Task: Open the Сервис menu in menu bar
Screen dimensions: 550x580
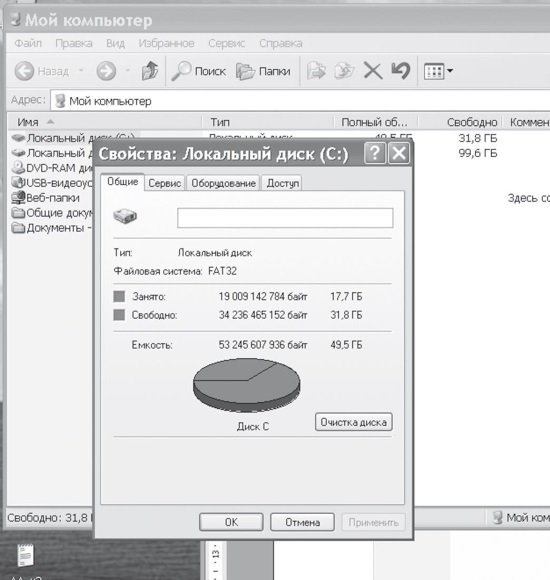Action: [x=226, y=43]
